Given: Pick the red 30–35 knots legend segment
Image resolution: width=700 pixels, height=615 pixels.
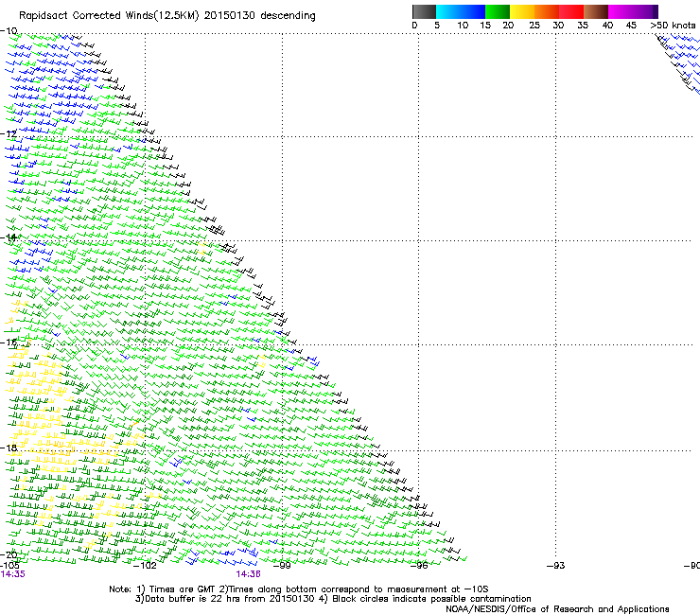Looking at the screenshot, I should coord(571,11).
